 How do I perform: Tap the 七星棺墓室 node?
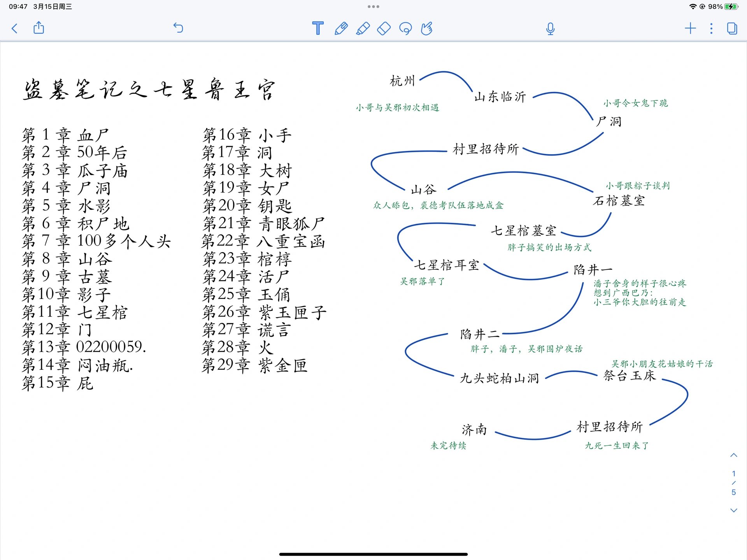[x=524, y=230]
